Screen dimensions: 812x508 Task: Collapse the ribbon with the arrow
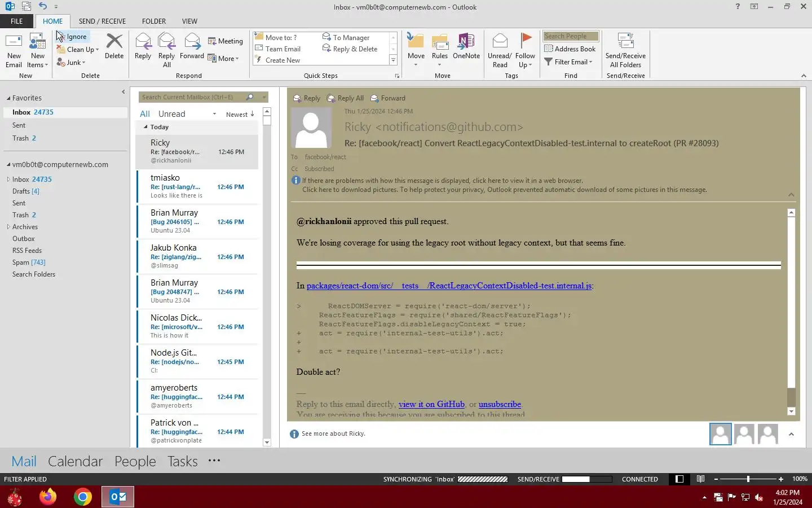(804, 76)
